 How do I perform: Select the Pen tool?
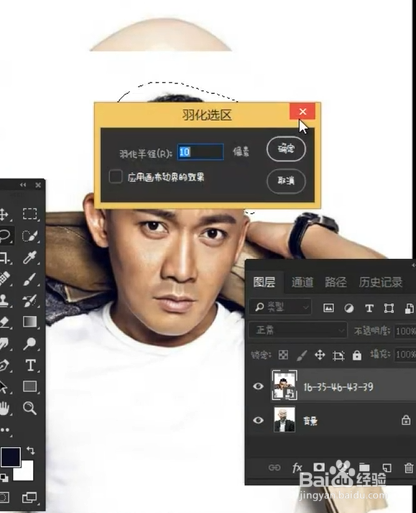point(4,365)
